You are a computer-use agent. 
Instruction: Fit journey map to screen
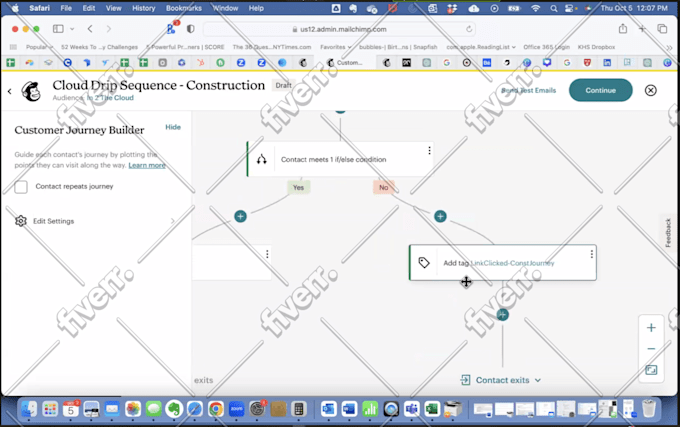point(651,370)
